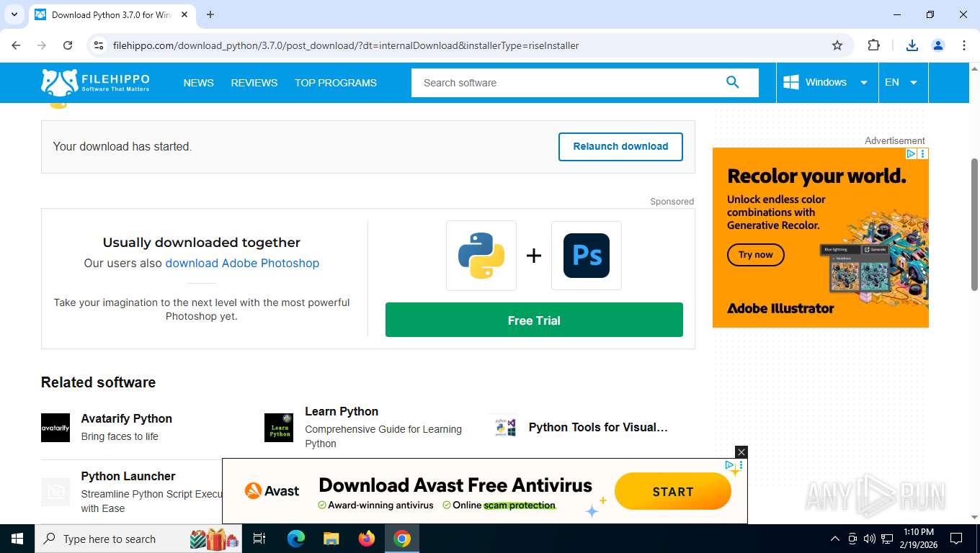The width and height of the screenshot is (980, 553).
Task: Click the FileHippo logo
Action: [95, 82]
